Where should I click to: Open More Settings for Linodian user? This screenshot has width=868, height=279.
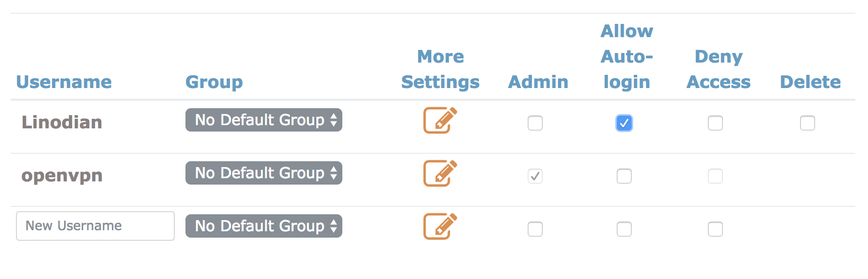[x=440, y=120]
